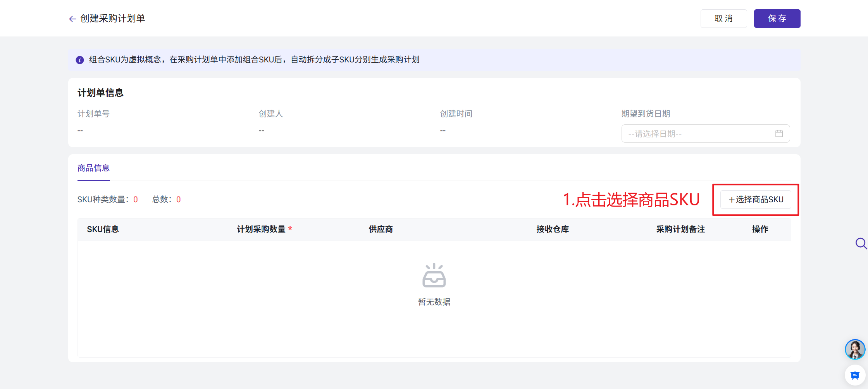868x389 pixels.
Task: Click the +选择商品SKU button
Action: coord(756,200)
